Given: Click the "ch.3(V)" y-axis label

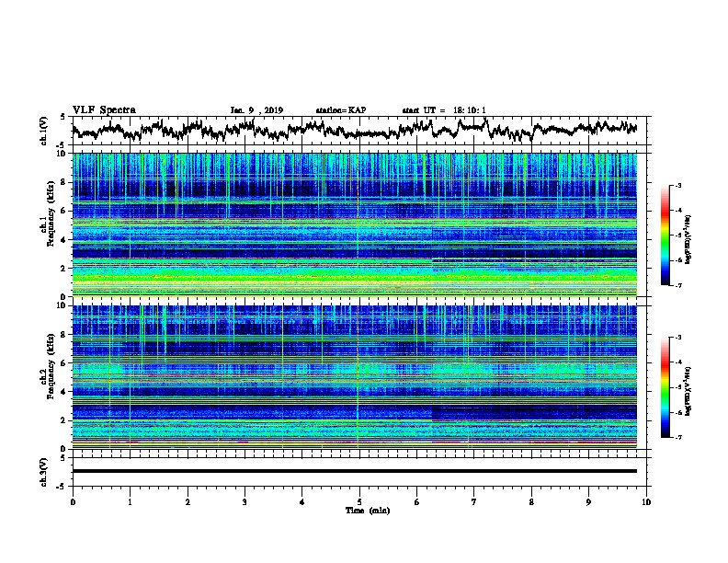Looking at the screenshot, I should [x=45, y=472].
